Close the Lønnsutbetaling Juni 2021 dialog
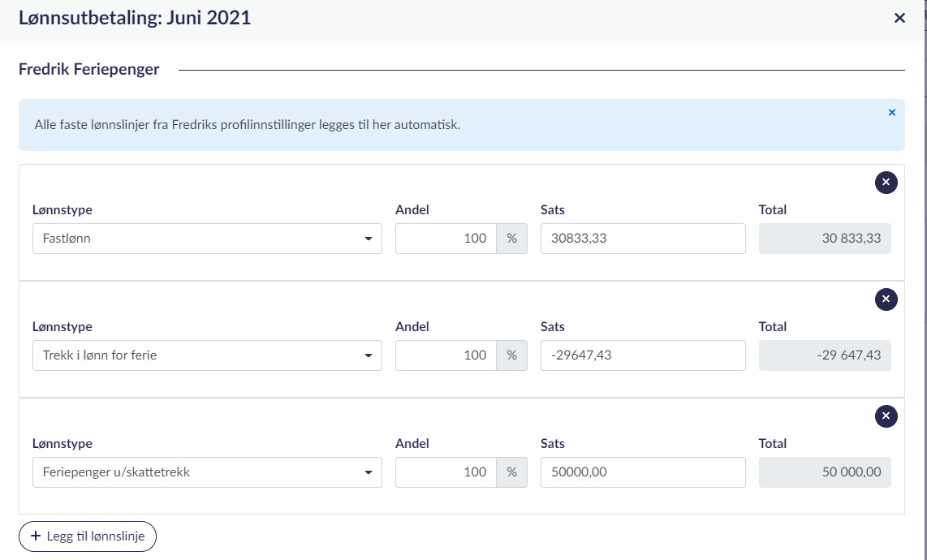 pos(899,18)
